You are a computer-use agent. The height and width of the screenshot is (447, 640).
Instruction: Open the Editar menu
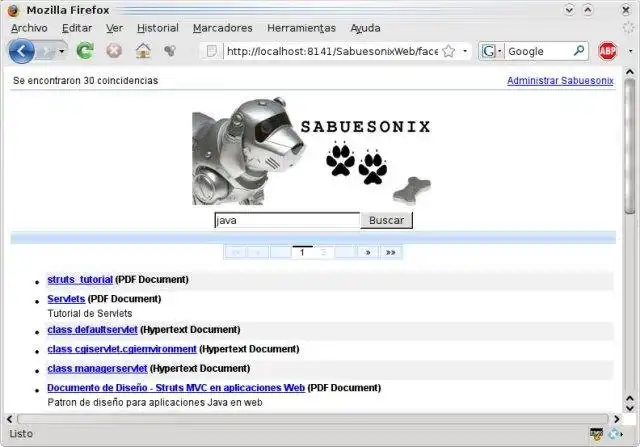[77, 28]
